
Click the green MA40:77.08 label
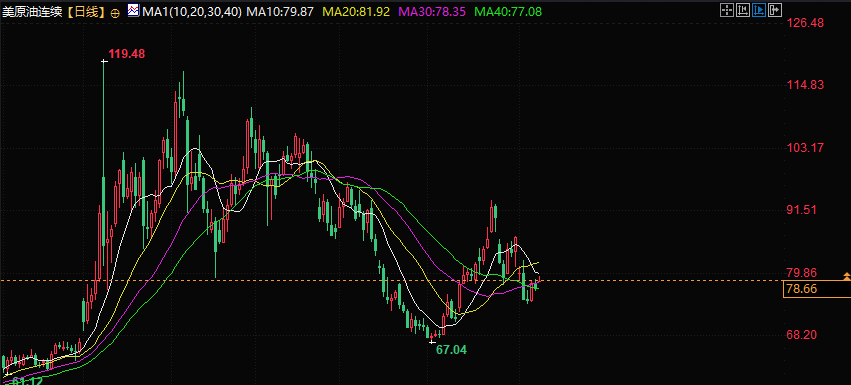(x=507, y=11)
